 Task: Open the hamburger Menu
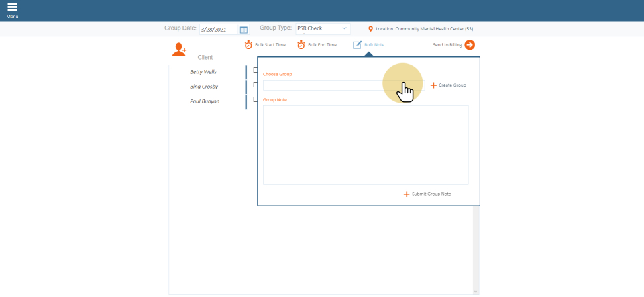12,9
